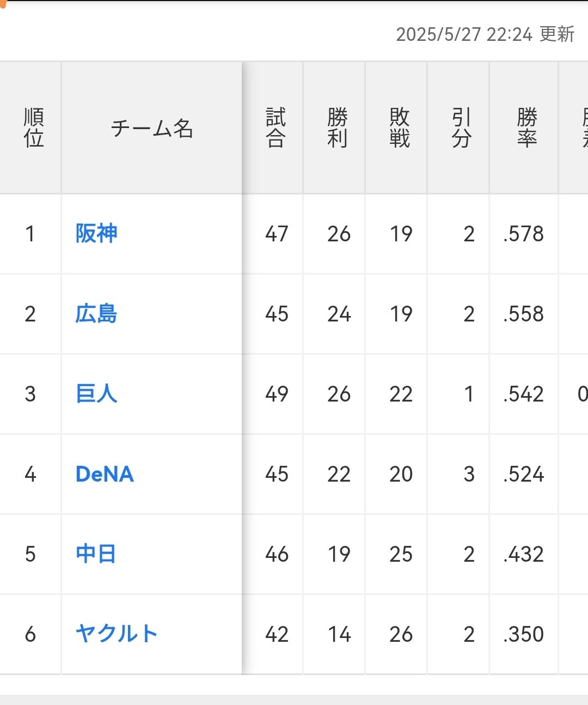588x705 pixels.
Task: Click the DeNA team link
Action: click(105, 474)
